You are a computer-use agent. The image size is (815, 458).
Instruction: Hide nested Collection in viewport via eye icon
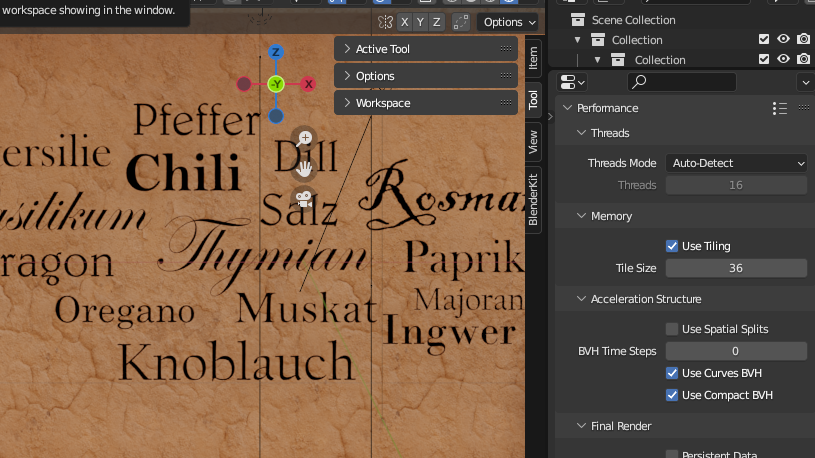pos(783,59)
